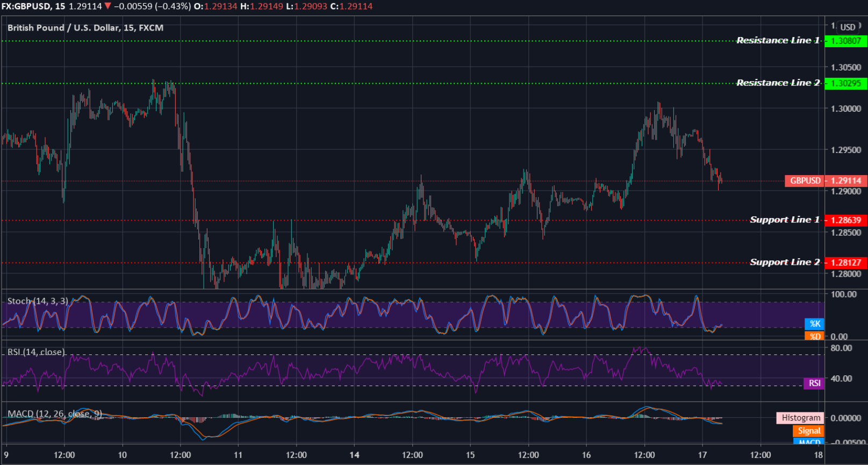
Task: Open the USD currency selector on price axis
Action: 848,27
